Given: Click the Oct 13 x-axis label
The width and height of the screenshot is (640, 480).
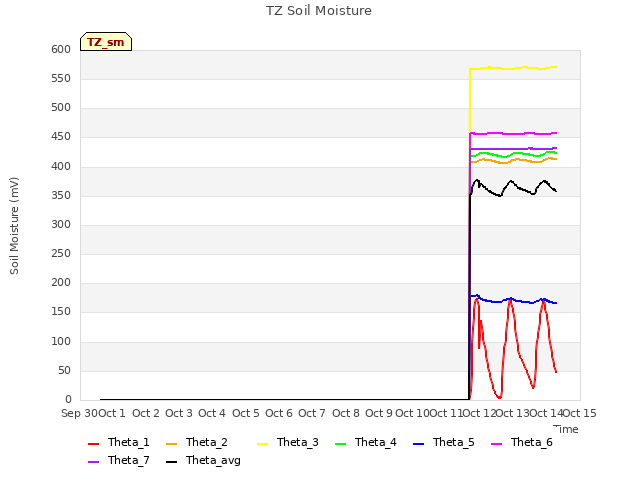Looking at the screenshot, I should click(x=512, y=413).
